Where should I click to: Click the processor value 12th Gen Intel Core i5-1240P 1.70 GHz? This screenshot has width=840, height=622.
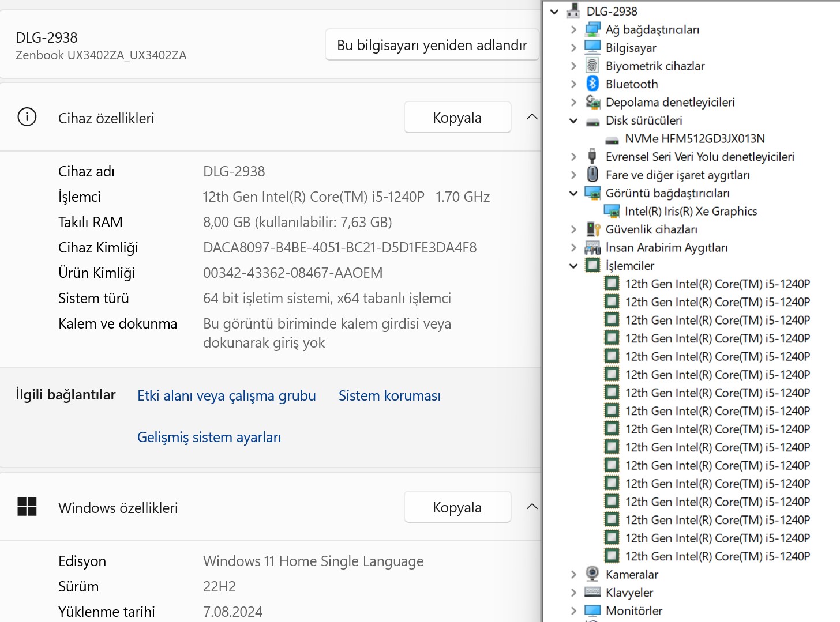346,197
